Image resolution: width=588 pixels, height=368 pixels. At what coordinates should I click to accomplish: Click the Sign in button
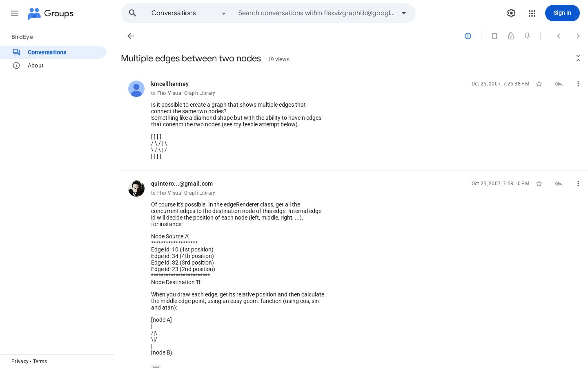(x=562, y=13)
